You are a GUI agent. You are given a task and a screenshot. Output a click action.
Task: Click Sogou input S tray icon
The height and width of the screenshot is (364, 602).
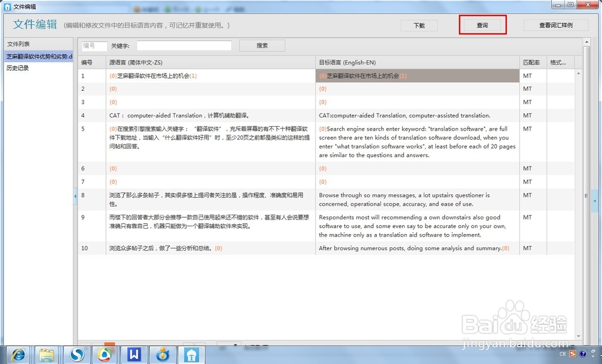click(573, 354)
